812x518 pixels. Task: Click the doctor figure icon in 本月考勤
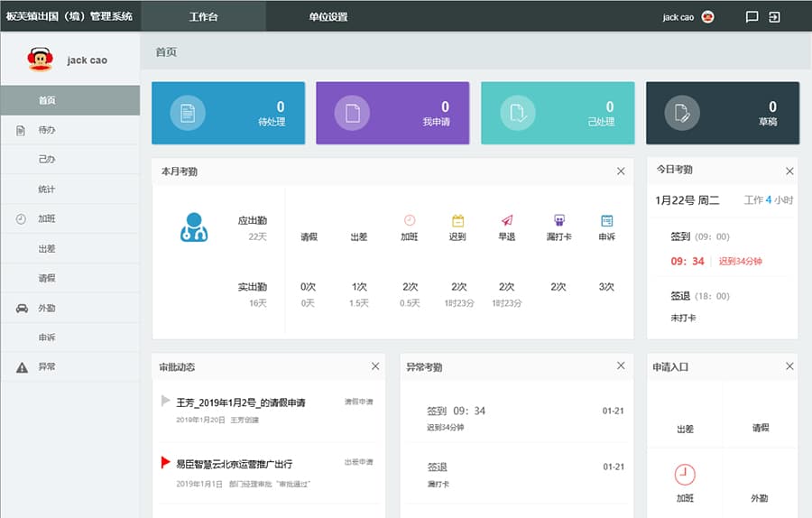[x=194, y=227]
